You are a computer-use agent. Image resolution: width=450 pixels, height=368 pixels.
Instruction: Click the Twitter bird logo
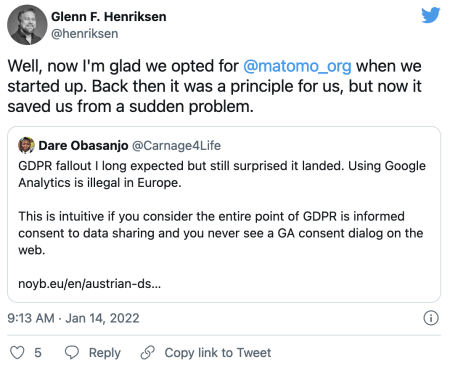pyautogui.click(x=431, y=15)
